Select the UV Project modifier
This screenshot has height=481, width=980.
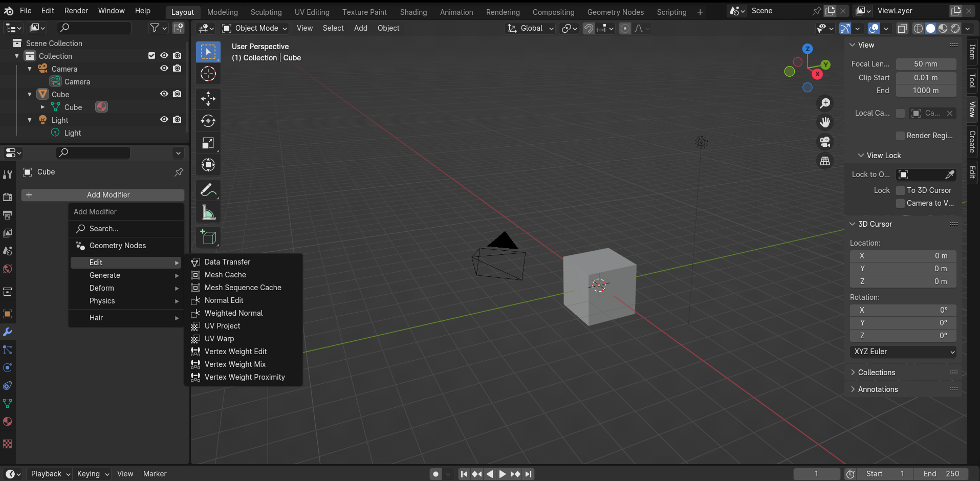tap(244, 326)
